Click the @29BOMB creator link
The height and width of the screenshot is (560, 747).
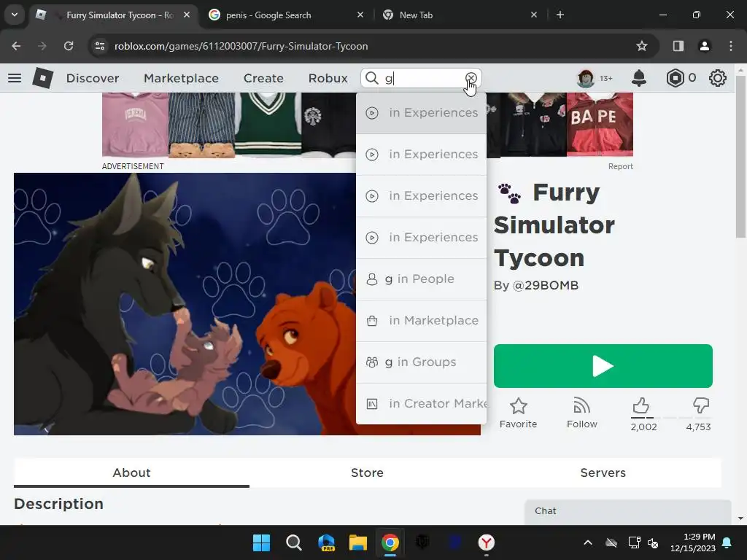click(545, 285)
